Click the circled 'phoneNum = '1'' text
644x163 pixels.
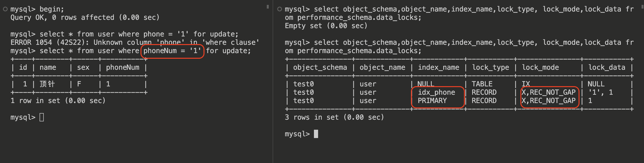(172, 51)
